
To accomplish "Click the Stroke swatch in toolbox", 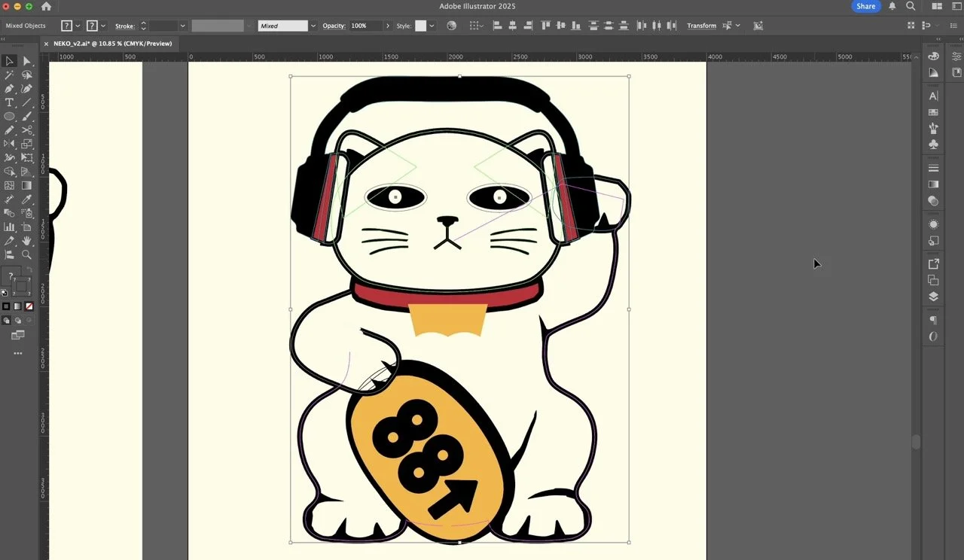I will click(x=21, y=286).
